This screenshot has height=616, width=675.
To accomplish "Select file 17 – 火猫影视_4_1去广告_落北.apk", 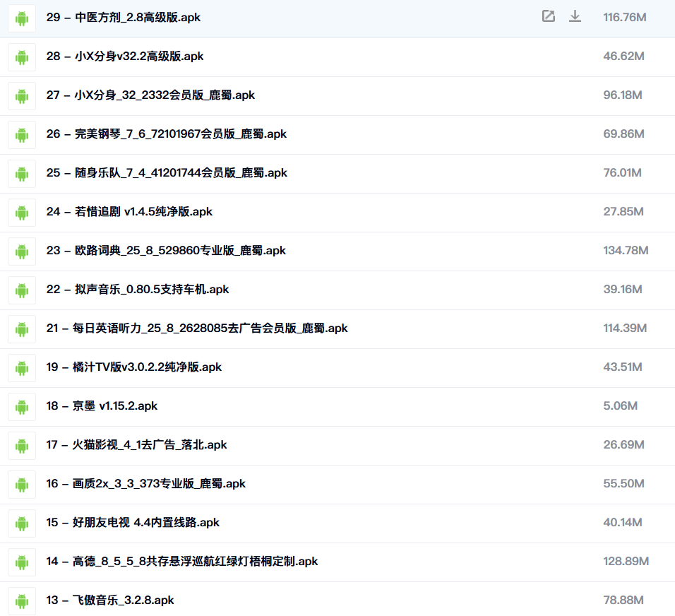I will (x=136, y=444).
